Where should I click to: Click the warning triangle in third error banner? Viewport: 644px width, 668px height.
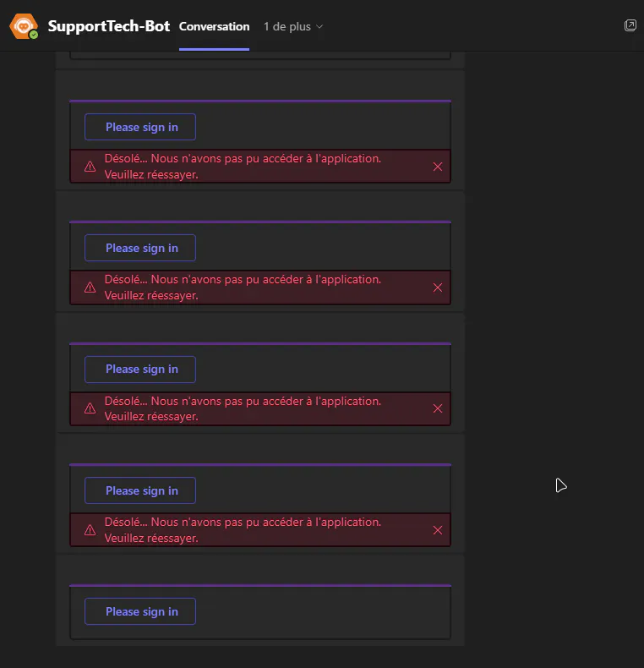(90, 408)
